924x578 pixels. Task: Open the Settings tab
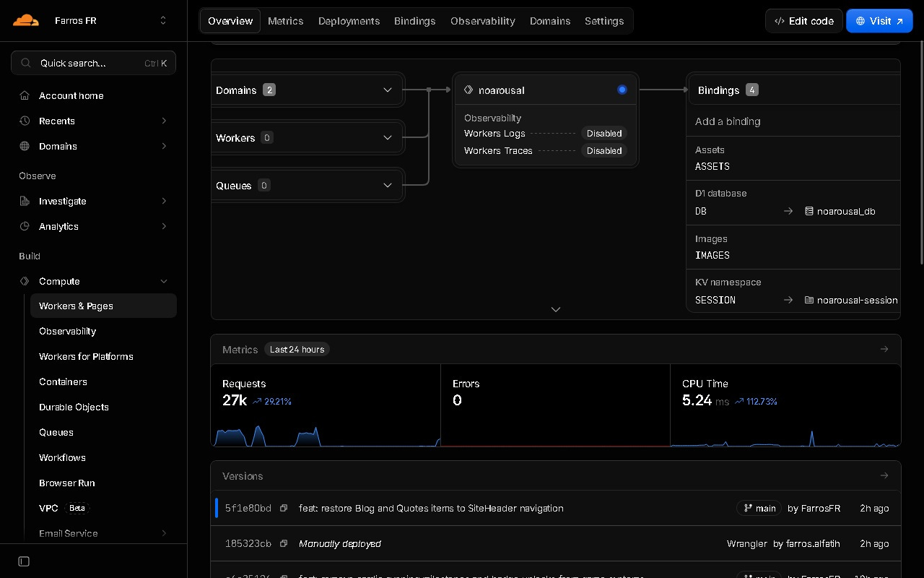604,21
